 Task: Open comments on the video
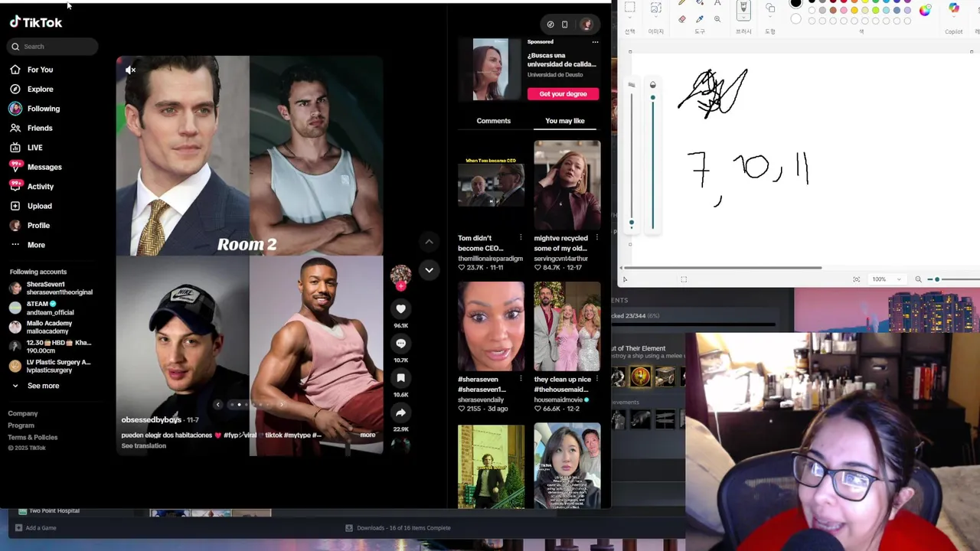click(x=400, y=344)
